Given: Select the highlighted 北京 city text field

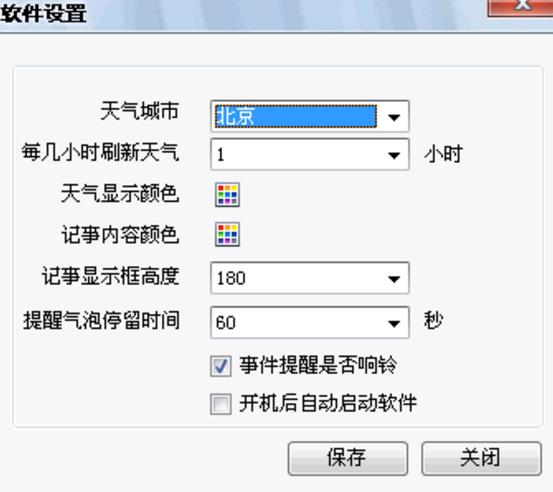Looking at the screenshot, I should 296,116.
